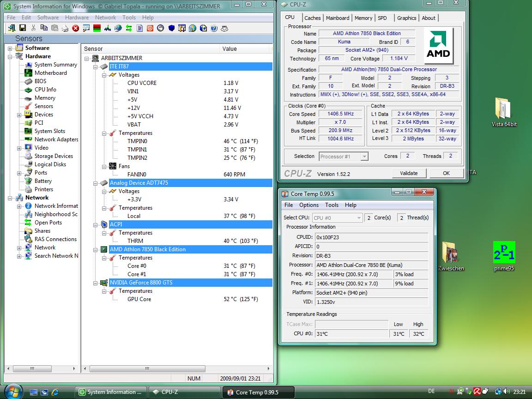Click the Value column header
The height and width of the screenshot is (399, 532).
click(245, 49)
